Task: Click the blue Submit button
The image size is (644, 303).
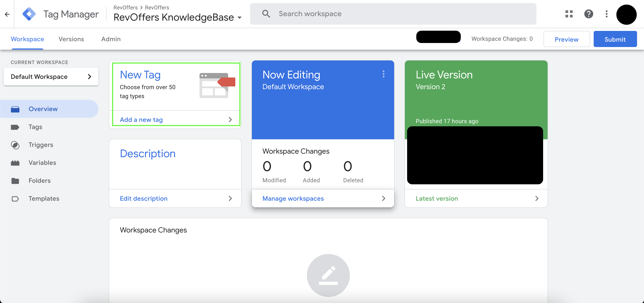Action: pyautogui.click(x=615, y=39)
